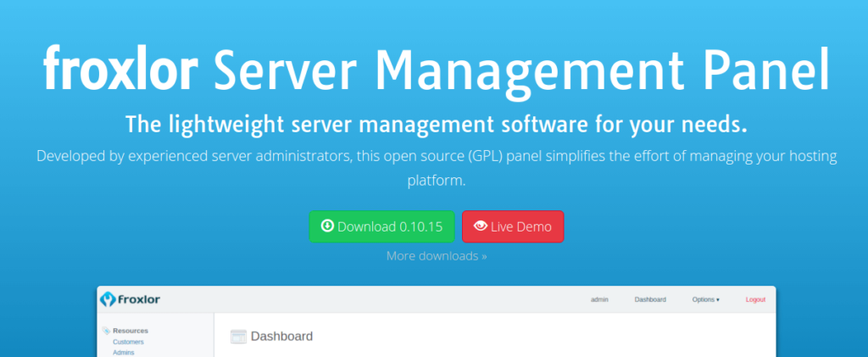Viewport: 868px width, 357px height.
Task: Expand the Options dropdown in panel header
Action: pos(706,299)
